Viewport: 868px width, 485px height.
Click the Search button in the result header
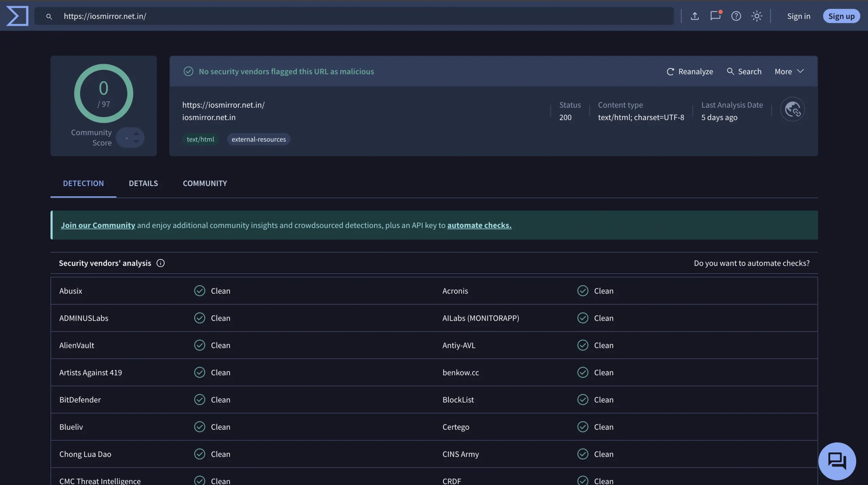[x=744, y=72]
